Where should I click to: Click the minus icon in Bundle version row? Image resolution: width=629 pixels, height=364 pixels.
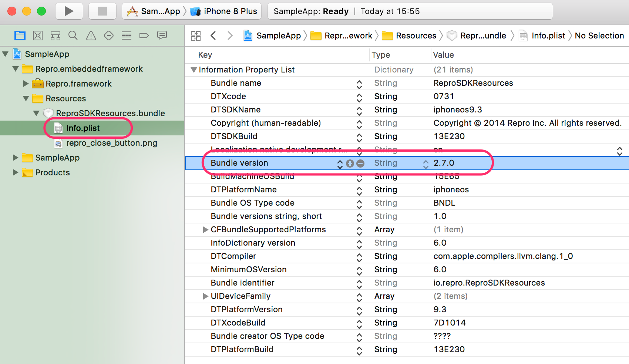pyautogui.click(x=360, y=163)
